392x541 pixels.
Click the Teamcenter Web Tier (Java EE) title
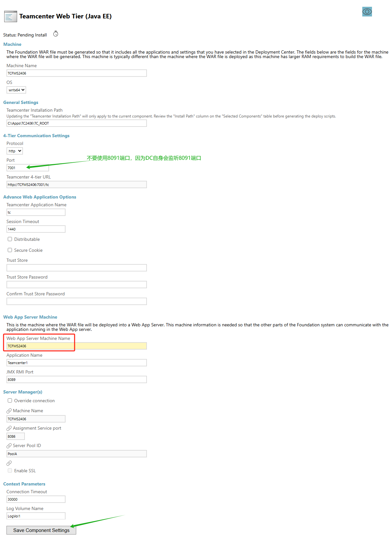(66, 16)
